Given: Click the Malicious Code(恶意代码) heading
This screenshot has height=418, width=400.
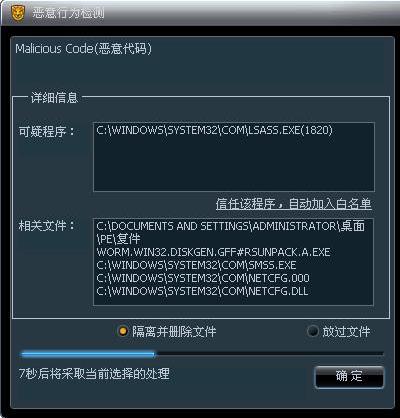Looking at the screenshot, I should coord(83,49).
